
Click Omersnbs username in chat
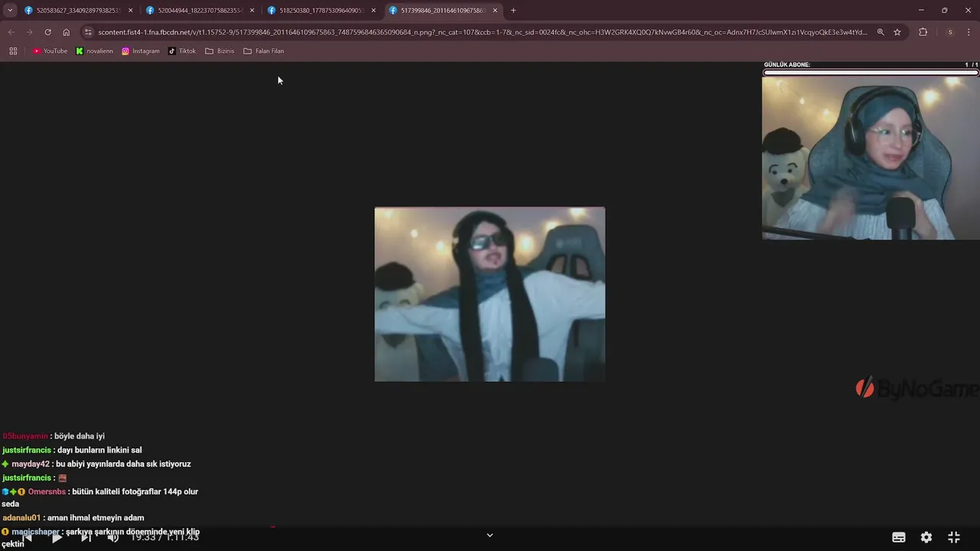pos(47,491)
